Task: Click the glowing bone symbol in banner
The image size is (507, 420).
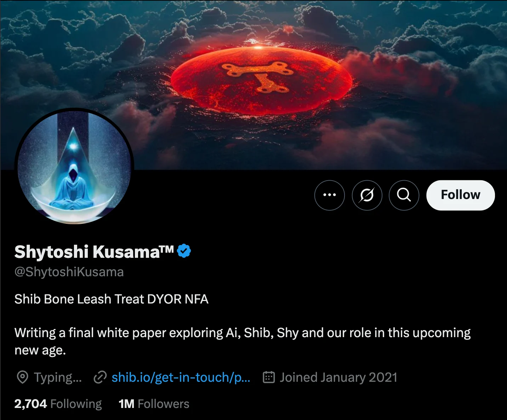Action: (258, 76)
